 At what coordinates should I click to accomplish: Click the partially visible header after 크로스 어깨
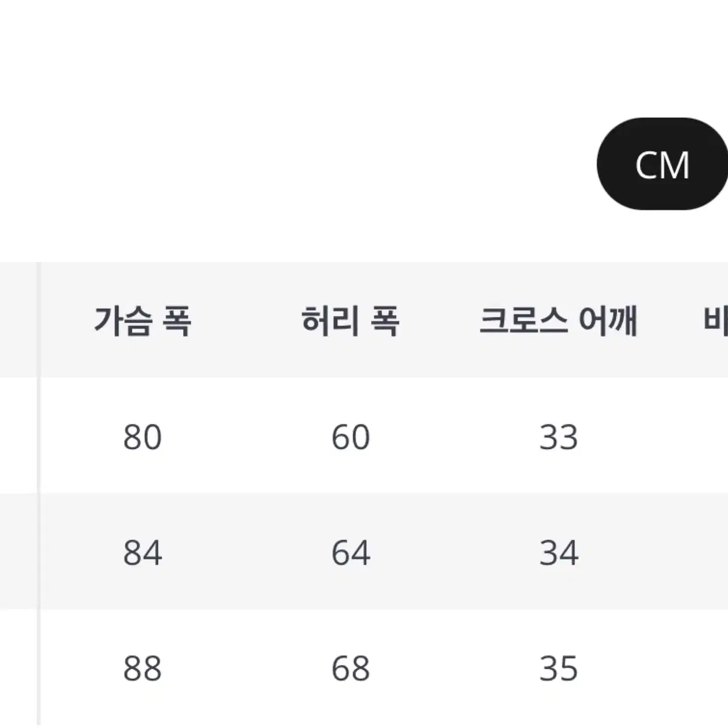tap(716, 320)
